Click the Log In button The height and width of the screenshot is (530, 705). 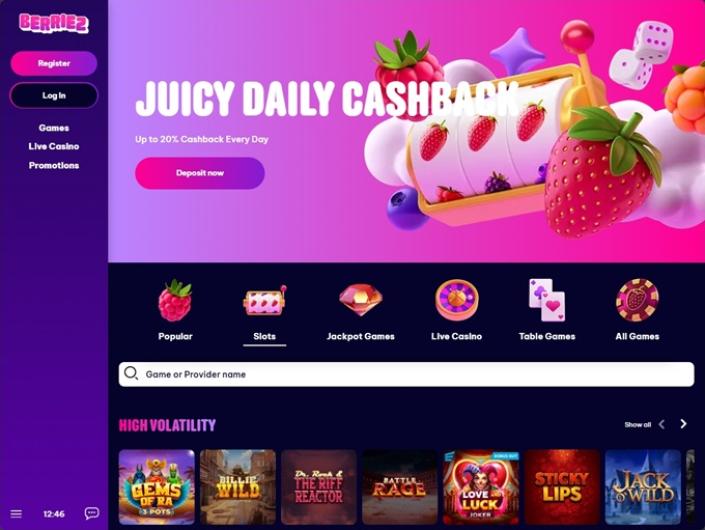coord(54,95)
